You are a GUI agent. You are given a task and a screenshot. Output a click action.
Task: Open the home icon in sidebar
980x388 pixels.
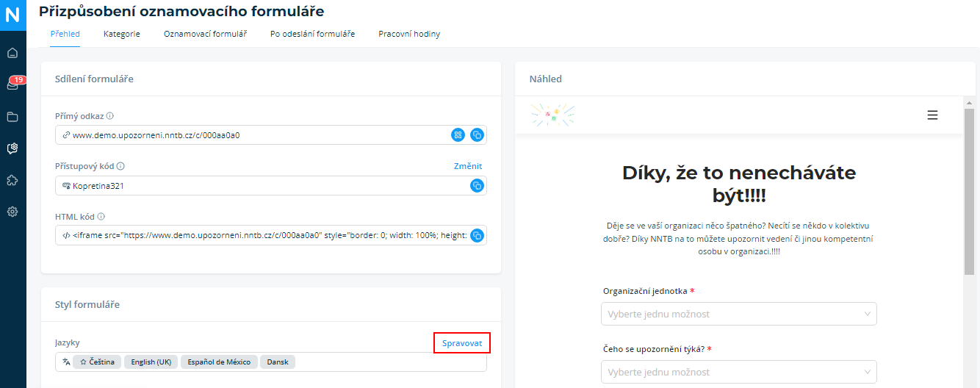pyautogui.click(x=12, y=53)
